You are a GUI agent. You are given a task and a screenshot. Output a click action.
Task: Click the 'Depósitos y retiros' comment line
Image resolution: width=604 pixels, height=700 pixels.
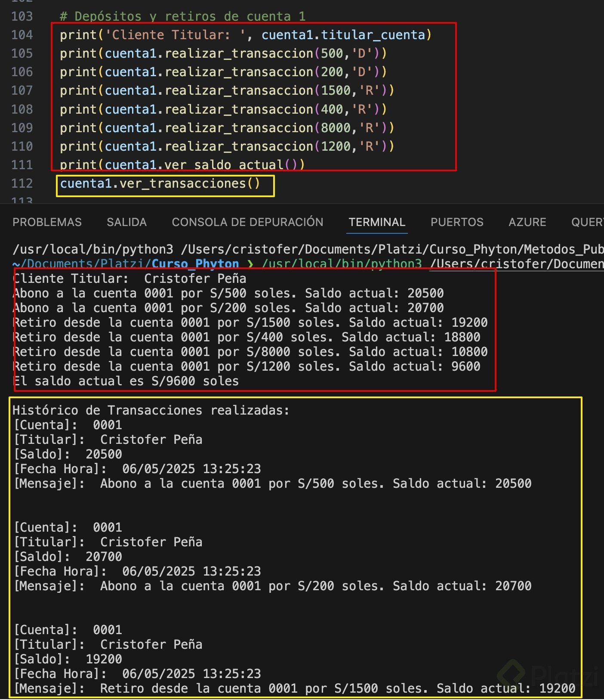coord(182,16)
